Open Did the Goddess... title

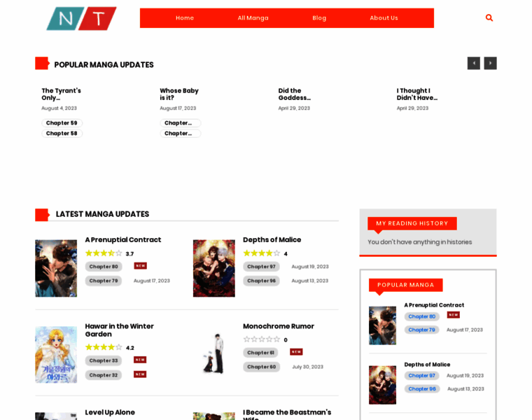pyautogui.click(x=295, y=94)
